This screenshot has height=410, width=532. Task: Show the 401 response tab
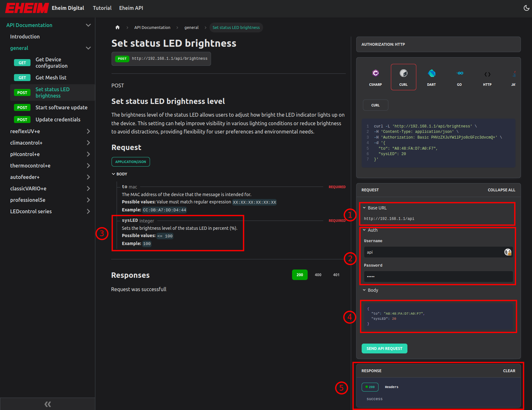336,275
